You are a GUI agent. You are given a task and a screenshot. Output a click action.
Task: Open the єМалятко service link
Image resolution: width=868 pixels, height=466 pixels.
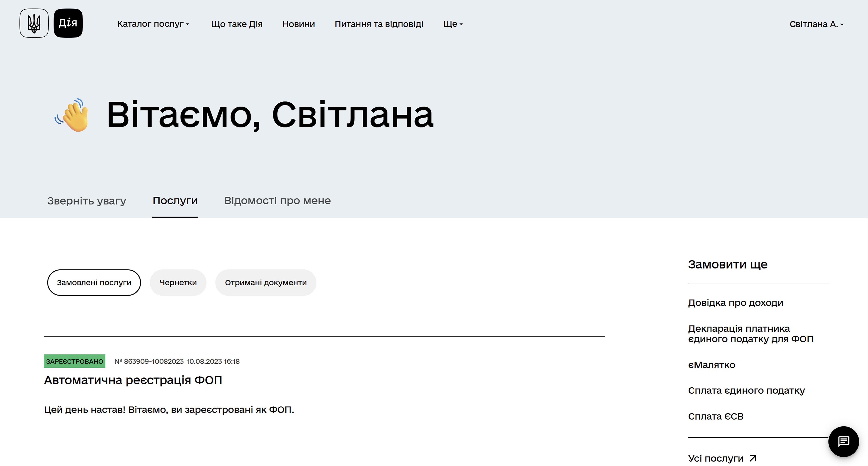click(x=711, y=365)
